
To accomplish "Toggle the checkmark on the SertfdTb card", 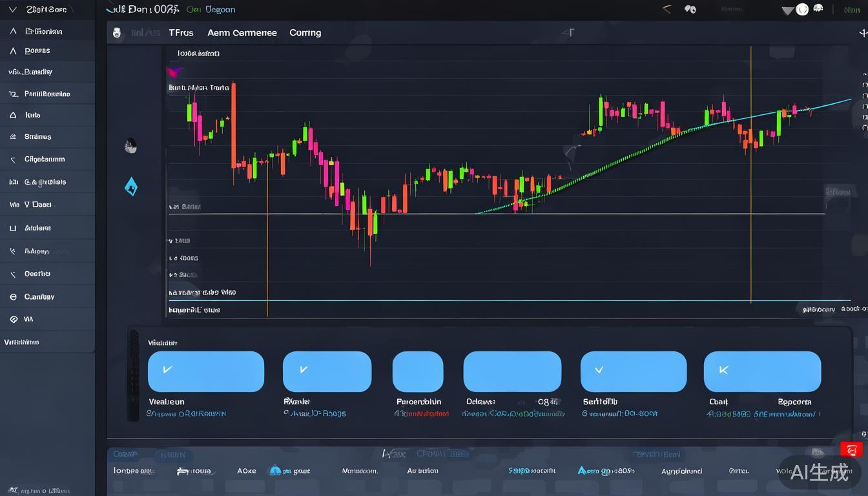I will pos(597,369).
